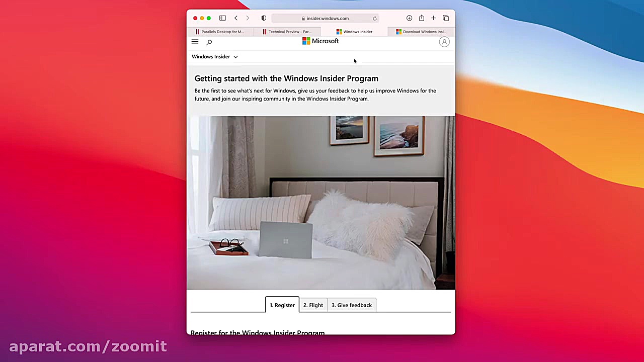Go forward to the next page
Viewport: 644px width, 362px height.
[x=248, y=18]
